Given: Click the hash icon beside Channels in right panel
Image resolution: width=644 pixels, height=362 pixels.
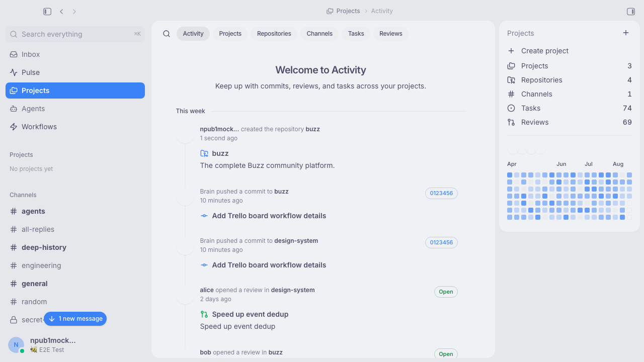Looking at the screenshot, I should click(x=511, y=94).
